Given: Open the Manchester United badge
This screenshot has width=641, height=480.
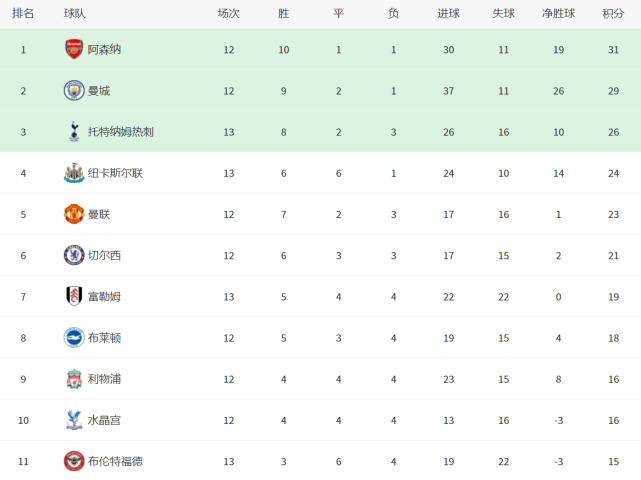Looking at the screenshot, I should point(74,214).
